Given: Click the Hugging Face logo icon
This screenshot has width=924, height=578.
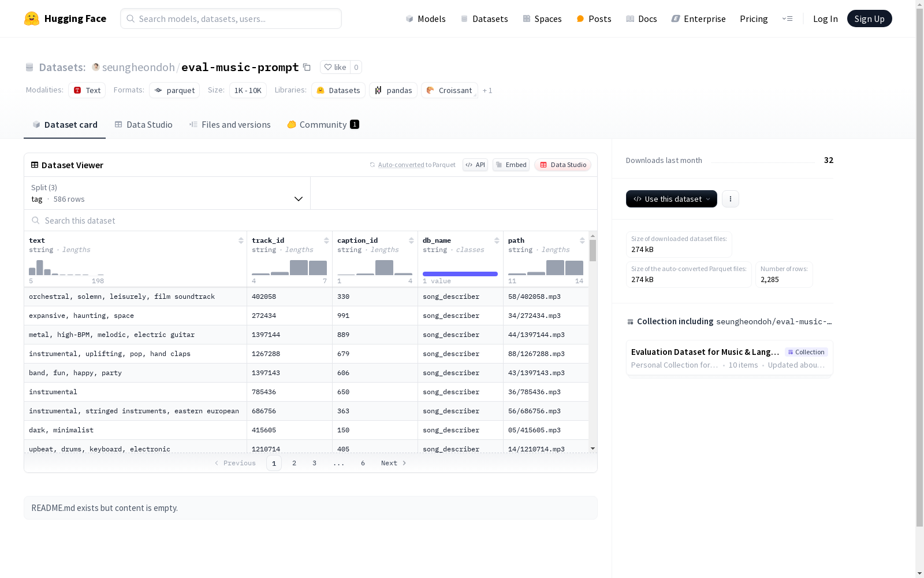Looking at the screenshot, I should click(32, 18).
